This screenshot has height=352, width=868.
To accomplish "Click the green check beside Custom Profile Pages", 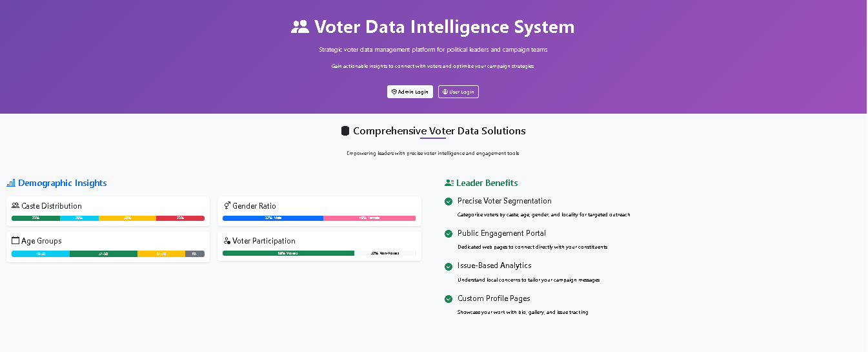I will [x=449, y=299].
